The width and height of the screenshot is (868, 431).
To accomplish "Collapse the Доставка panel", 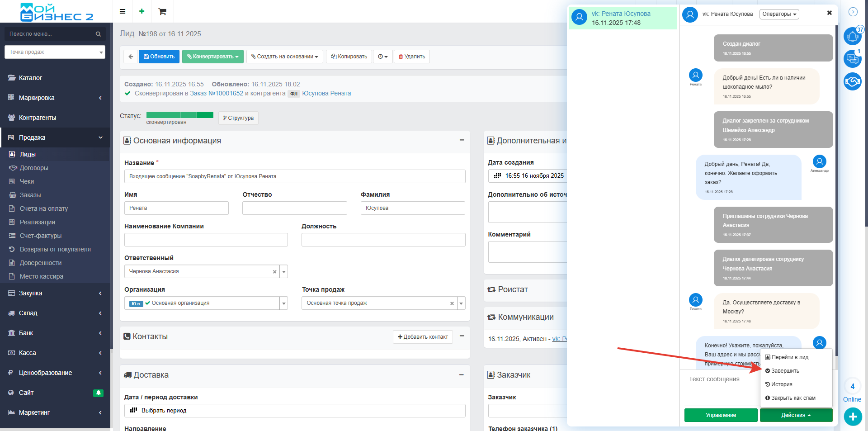I will tap(462, 374).
